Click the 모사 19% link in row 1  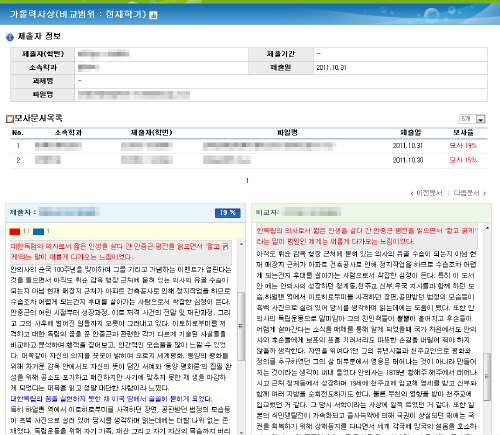click(x=463, y=146)
